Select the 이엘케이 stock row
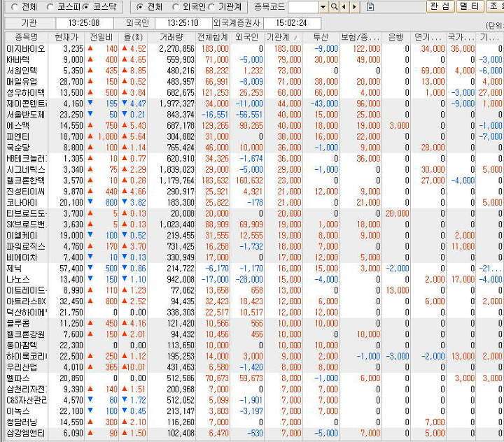The height and width of the screenshot is (442, 504). 254,236
